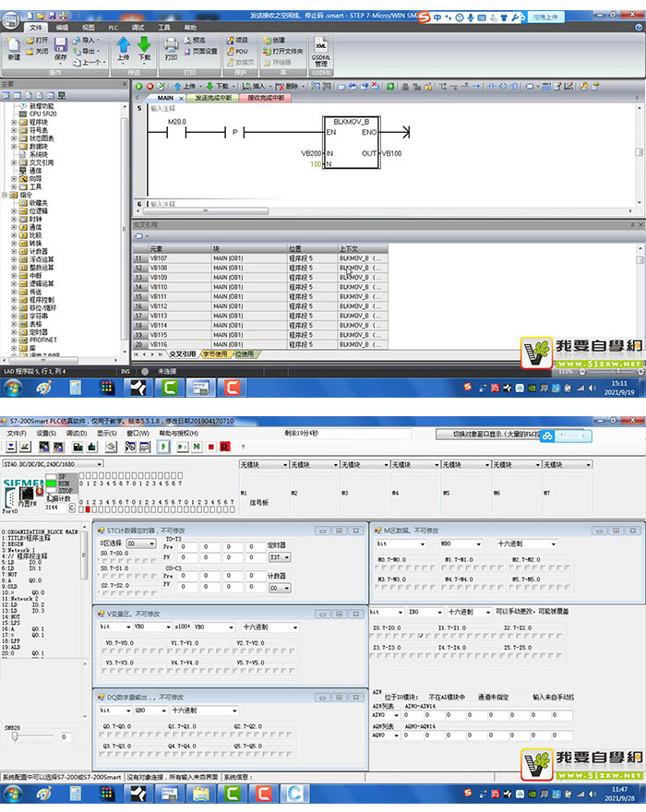646x812 pixels.
Task: Toggle the first I3.7-I3.0 input checkbox
Action: [373, 655]
